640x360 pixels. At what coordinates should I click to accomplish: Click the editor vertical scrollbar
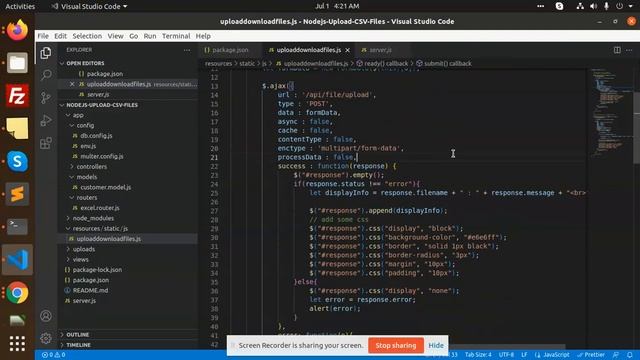coord(637,128)
